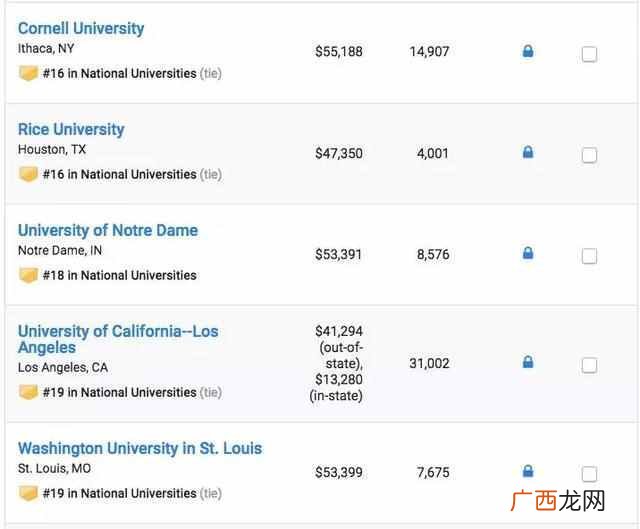The height and width of the screenshot is (529, 640).
Task: Open the Washington University in St. Louis link
Action: click(x=140, y=448)
